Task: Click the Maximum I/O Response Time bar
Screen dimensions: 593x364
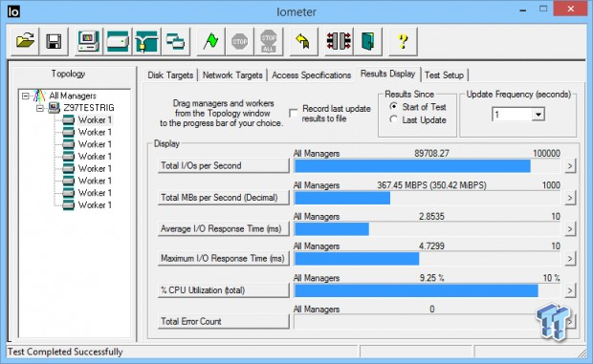Action: click(428, 259)
